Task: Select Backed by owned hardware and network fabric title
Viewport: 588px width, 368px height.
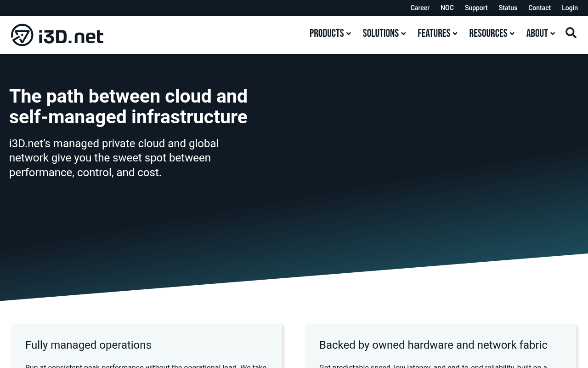Action: [433, 345]
